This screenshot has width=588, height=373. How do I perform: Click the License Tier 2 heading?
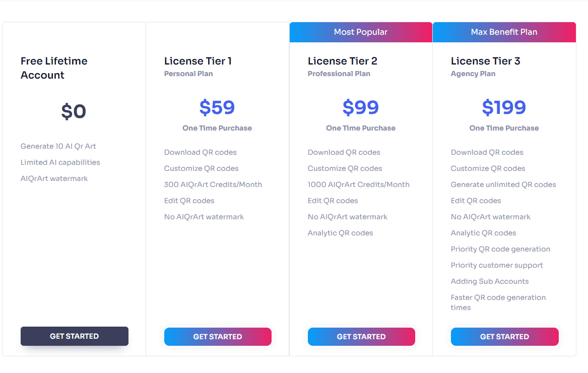tap(342, 60)
